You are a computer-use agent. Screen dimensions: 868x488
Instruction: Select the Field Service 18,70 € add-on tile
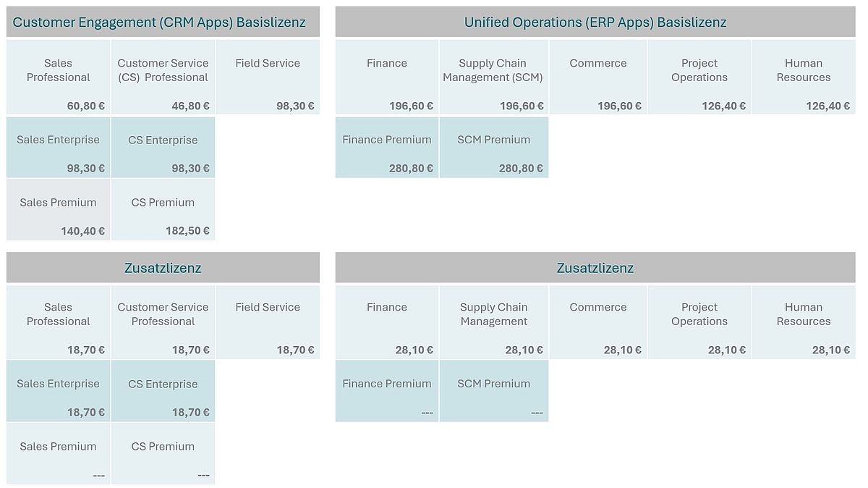click(267, 321)
